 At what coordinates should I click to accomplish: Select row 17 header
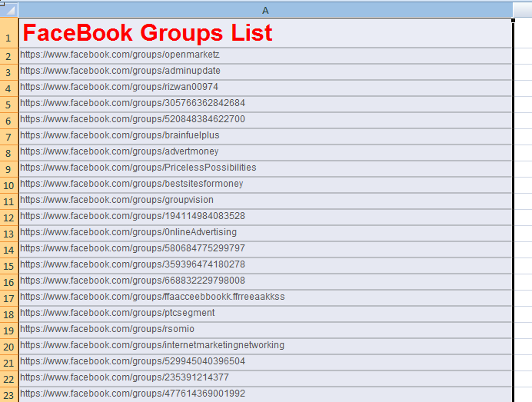[x=9, y=298]
